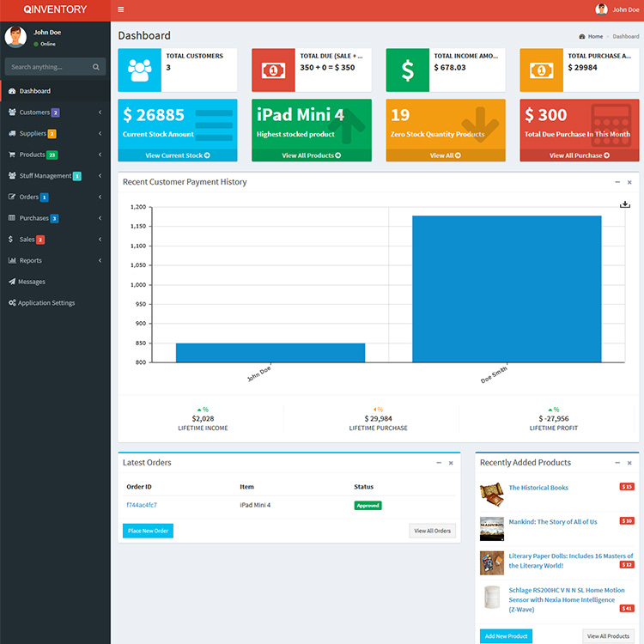Open Products in the sidebar
This screenshot has width=644, height=644.
pos(55,155)
